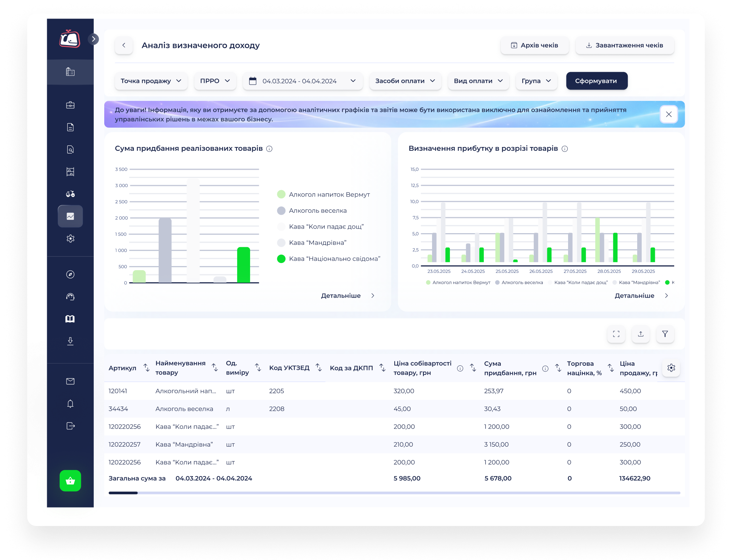Open the date range picker dropdown
Viewport: 732px width, 560px height.
pyautogui.click(x=303, y=81)
